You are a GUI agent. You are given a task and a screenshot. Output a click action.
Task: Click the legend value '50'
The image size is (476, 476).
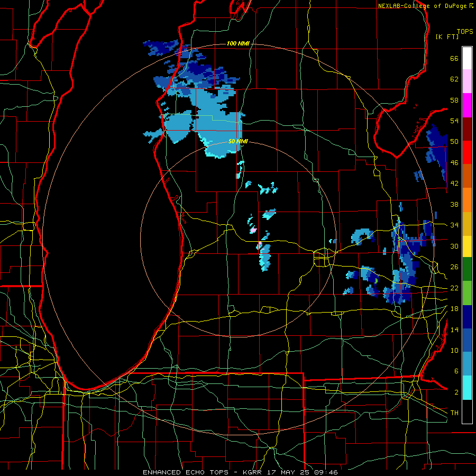454,142
